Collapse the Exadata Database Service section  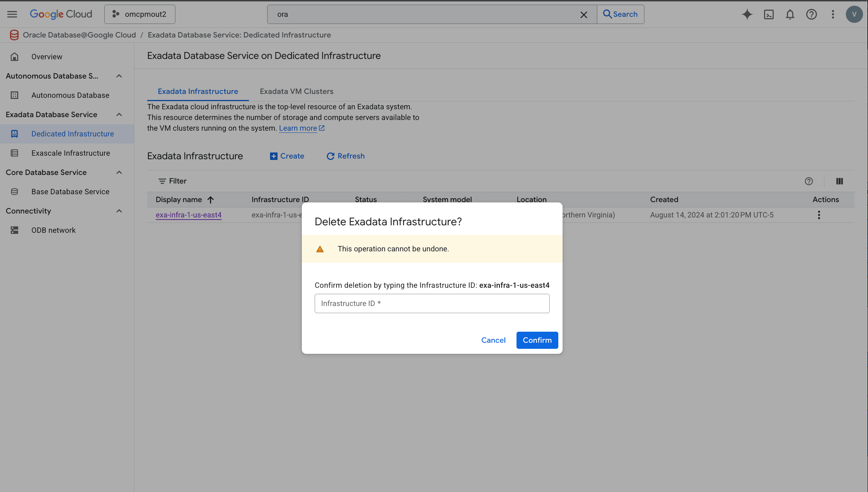[x=119, y=115]
